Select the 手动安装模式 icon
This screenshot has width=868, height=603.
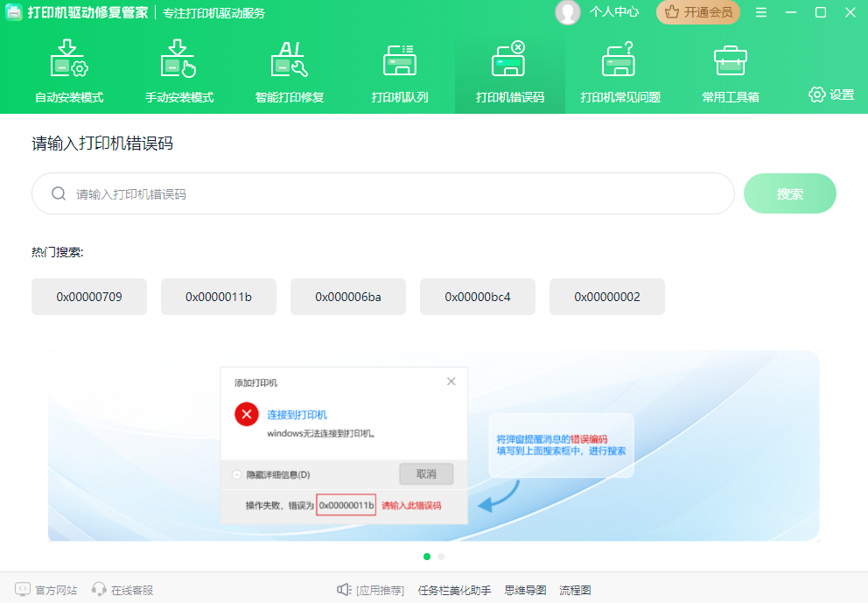pos(179,70)
